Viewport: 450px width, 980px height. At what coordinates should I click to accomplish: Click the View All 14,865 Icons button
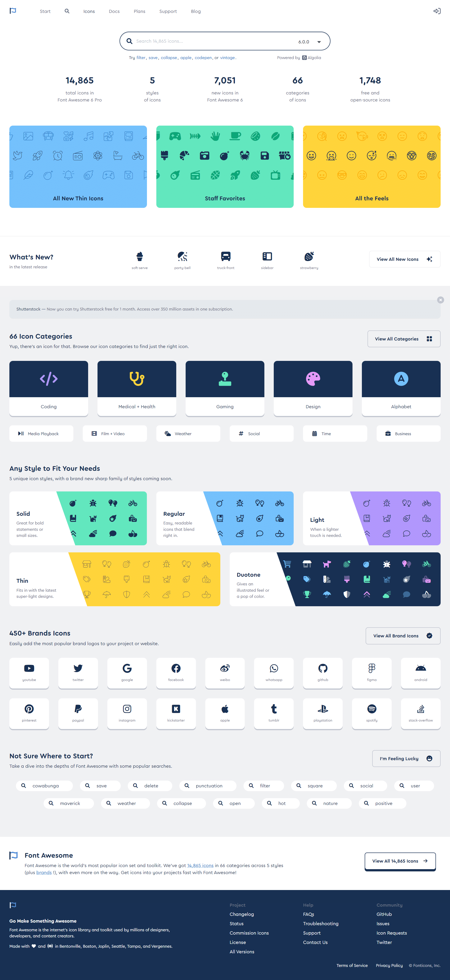[x=400, y=861]
